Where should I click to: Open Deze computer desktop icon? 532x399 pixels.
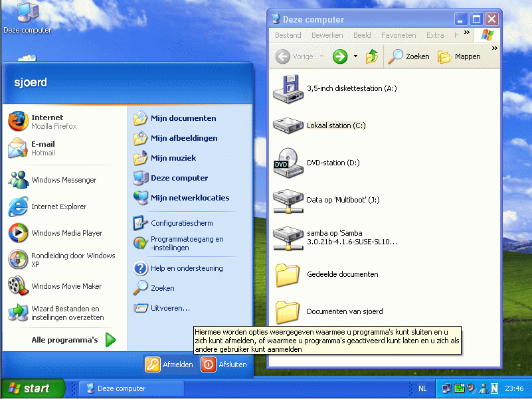tap(27, 18)
